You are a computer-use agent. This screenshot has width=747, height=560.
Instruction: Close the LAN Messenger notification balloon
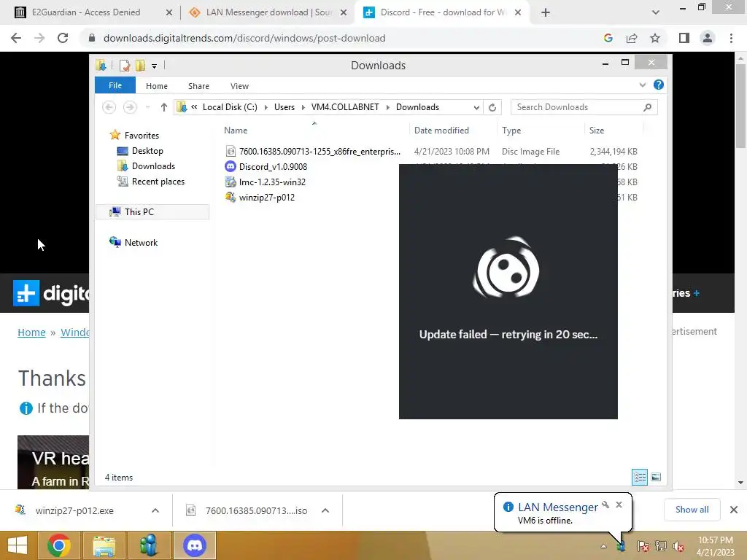[x=619, y=505]
